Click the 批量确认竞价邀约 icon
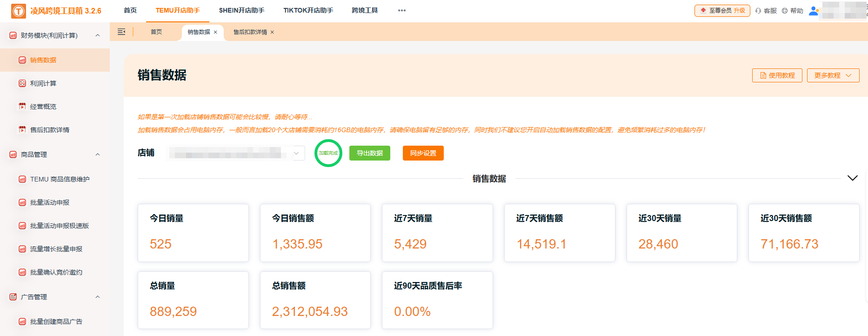This screenshot has width=868, height=336. [22, 272]
